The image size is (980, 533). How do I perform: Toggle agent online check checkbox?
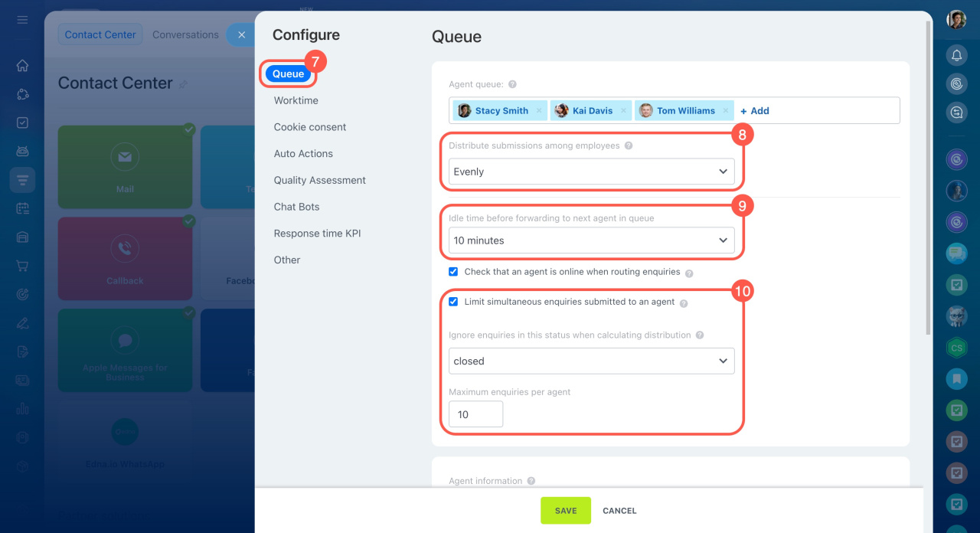click(453, 272)
